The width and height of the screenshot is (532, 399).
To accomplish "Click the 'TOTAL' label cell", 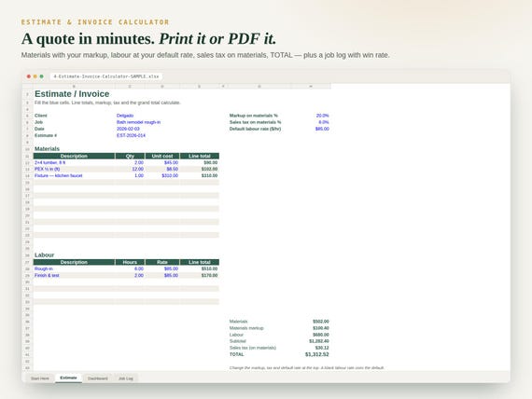I will tap(236, 354).
